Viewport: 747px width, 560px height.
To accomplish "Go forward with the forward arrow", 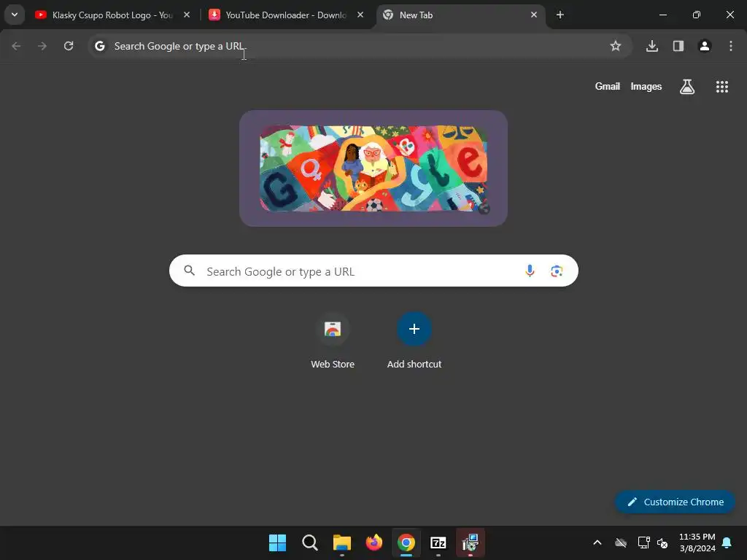I will point(42,46).
